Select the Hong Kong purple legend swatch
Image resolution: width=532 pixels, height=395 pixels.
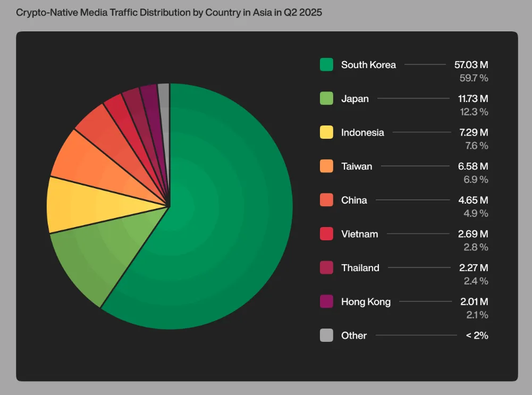[x=326, y=302]
